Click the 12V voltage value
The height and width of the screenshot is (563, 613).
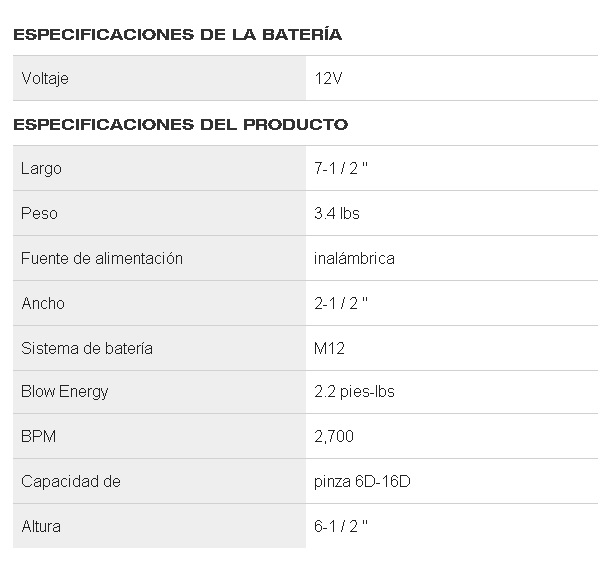pos(328,78)
